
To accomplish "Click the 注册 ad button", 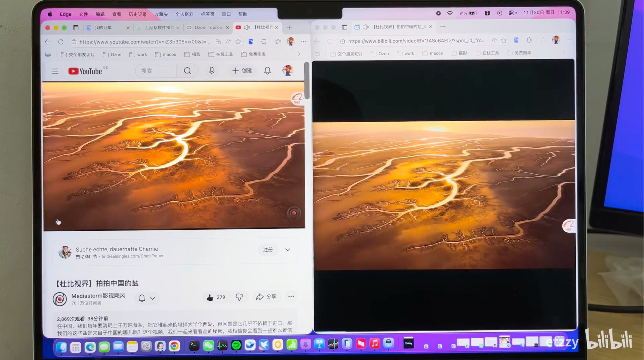I will pyautogui.click(x=268, y=250).
